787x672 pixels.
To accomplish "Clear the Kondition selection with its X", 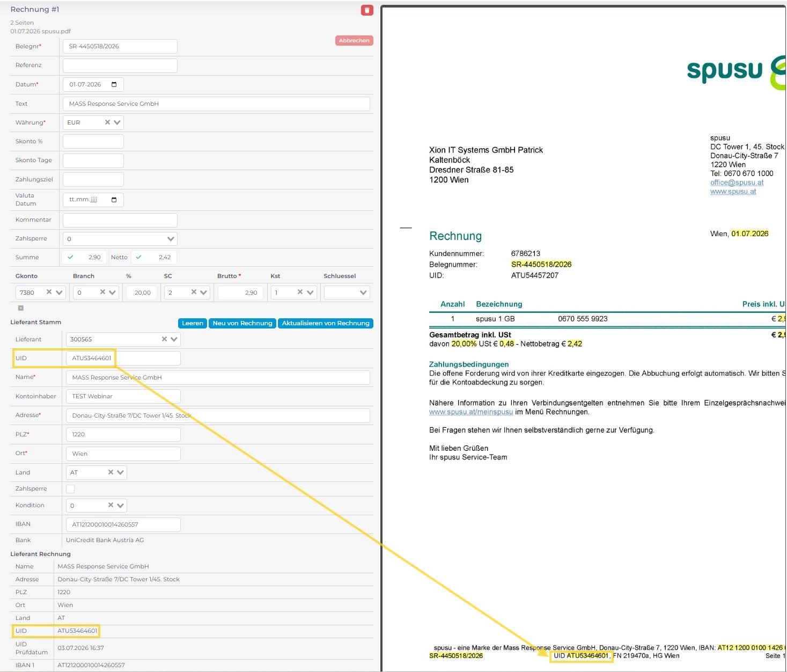I will [111, 505].
